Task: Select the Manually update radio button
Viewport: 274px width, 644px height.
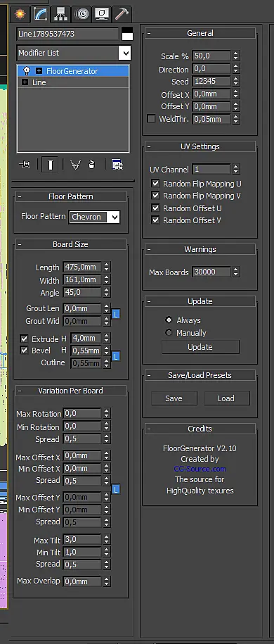Action: pos(168,332)
